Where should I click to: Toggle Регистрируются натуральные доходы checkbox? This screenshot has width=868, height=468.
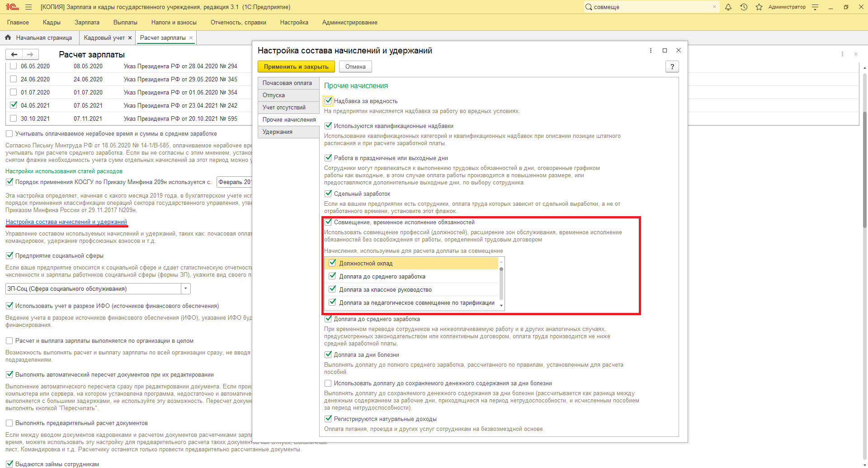[328, 419]
